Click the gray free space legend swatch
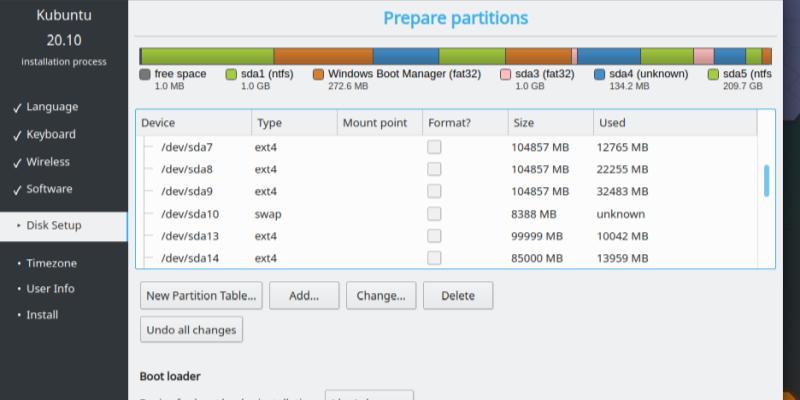The height and width of the screenshot is (400, 800). pyautogui.click(x=146, y=74)
